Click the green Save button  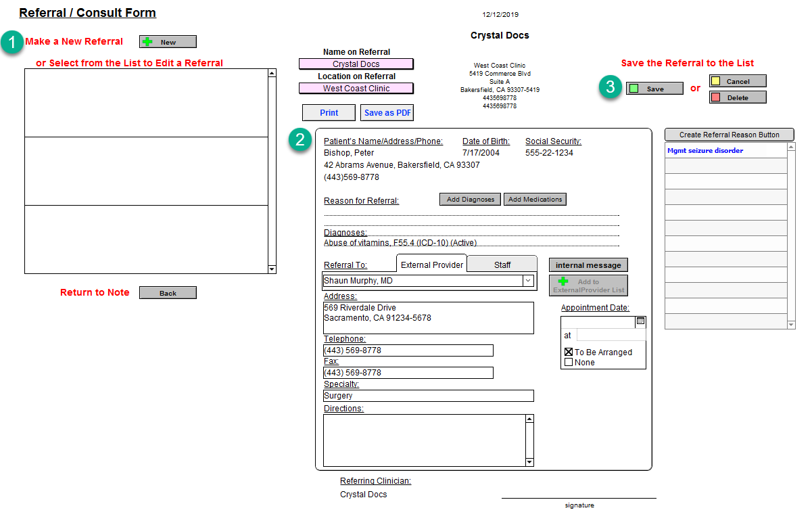[654, 89]
